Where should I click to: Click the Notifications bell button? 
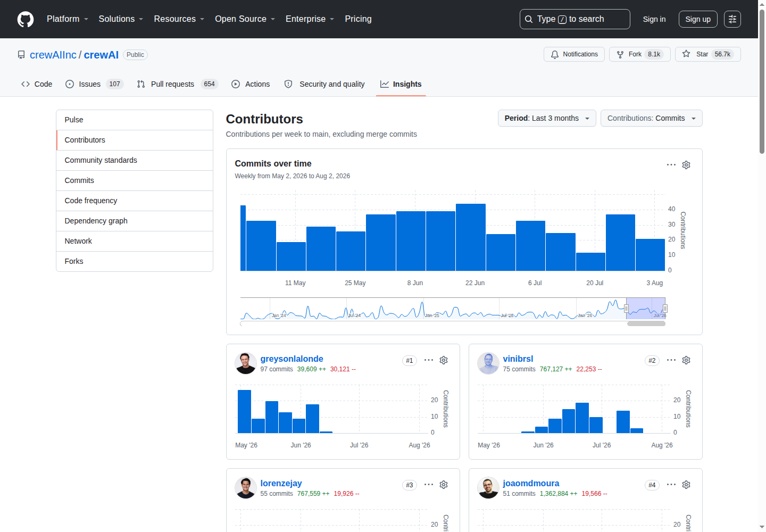(x=574, y=54)
